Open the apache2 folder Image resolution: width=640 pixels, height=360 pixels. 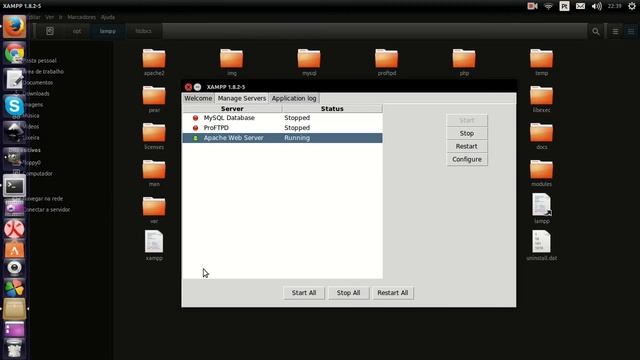tap(154, 62)
